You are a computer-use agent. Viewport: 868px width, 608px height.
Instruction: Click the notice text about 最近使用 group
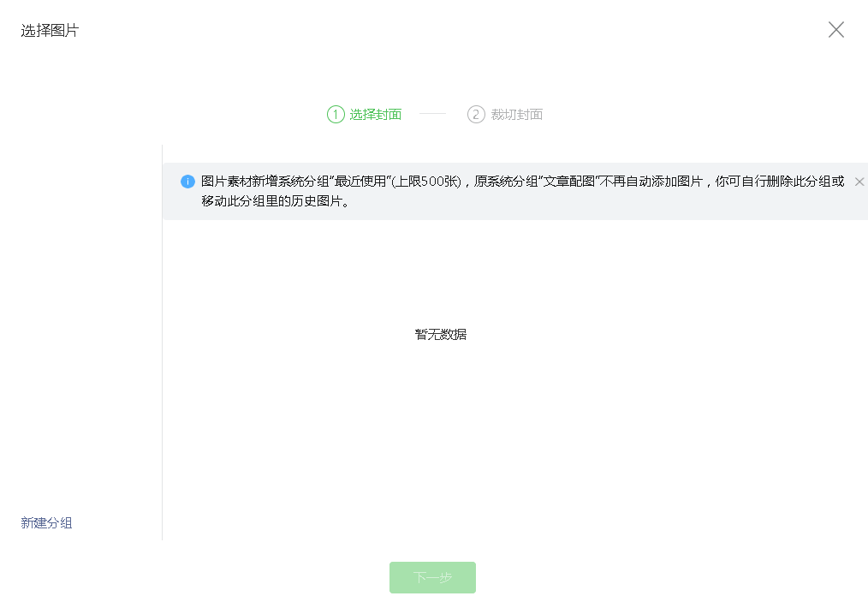(x=522, y=191)
